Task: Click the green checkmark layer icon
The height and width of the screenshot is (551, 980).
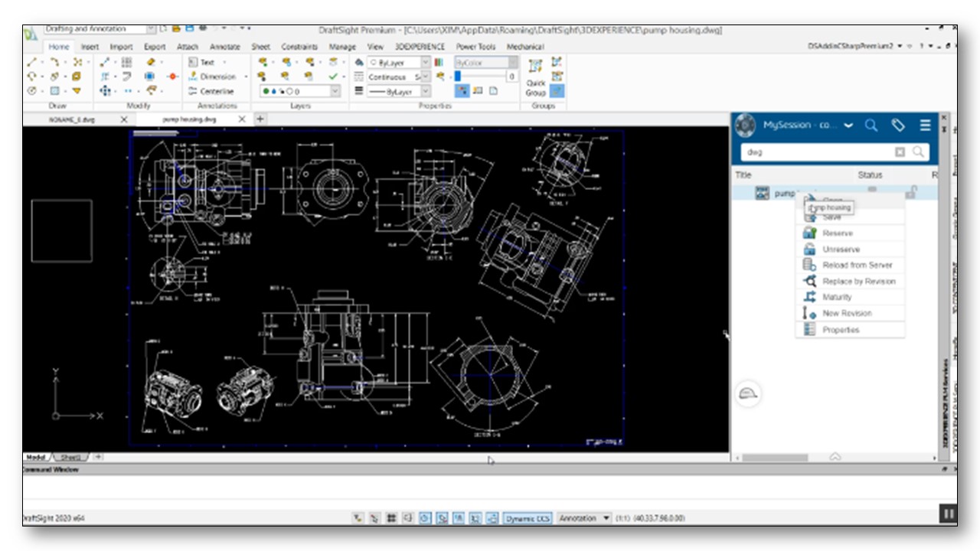Action: click(333, 77)
